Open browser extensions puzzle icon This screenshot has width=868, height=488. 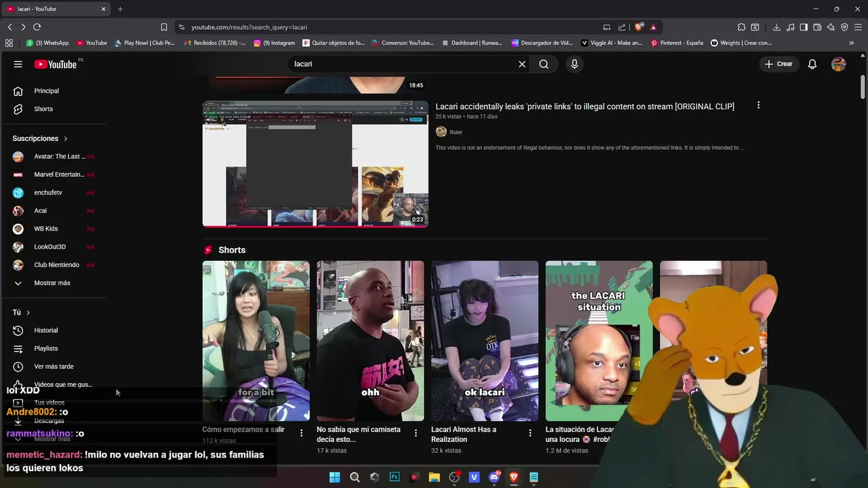741,27
